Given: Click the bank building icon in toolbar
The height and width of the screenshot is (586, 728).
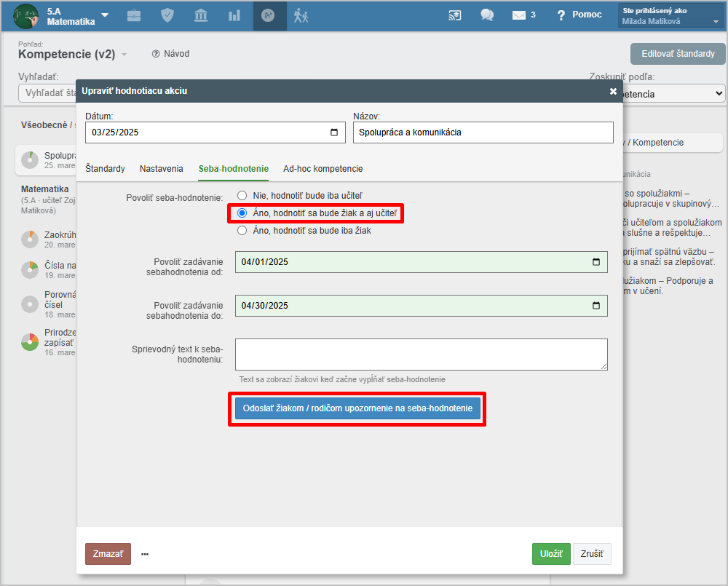Looking at the screenshot, I should pos(201,15).
